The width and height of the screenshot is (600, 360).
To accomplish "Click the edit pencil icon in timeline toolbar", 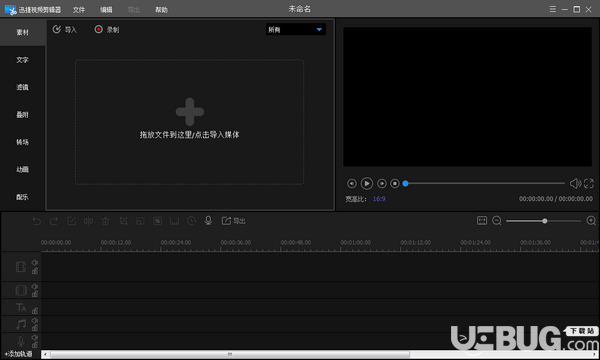I will point(71,221).
